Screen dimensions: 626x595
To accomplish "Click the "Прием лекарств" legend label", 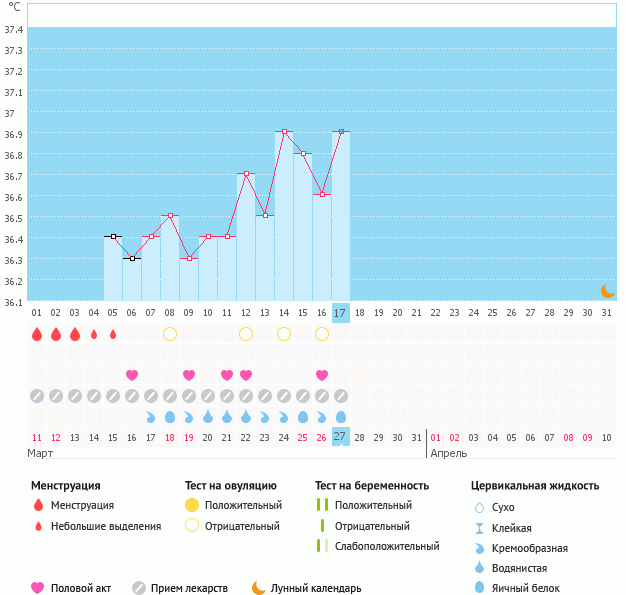I will pos(189,589).
